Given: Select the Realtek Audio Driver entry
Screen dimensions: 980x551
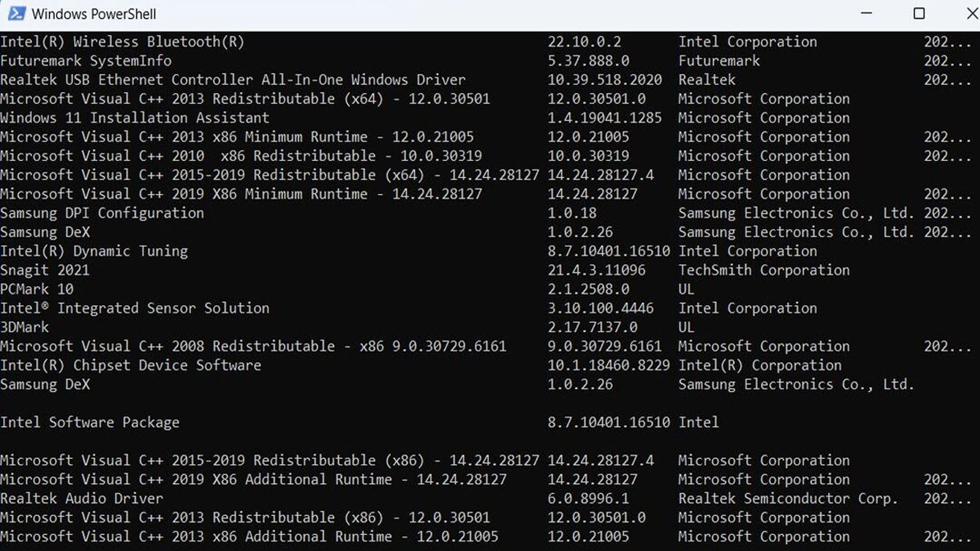Looking at the screenshot, I should point(81,498).
